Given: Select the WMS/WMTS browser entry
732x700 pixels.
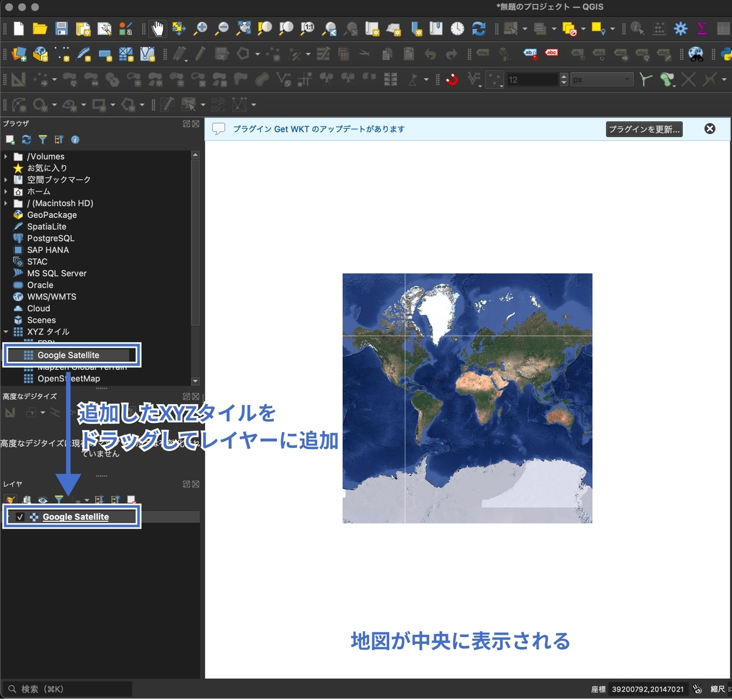Looking at the screenshot, I should pos(52,297).
